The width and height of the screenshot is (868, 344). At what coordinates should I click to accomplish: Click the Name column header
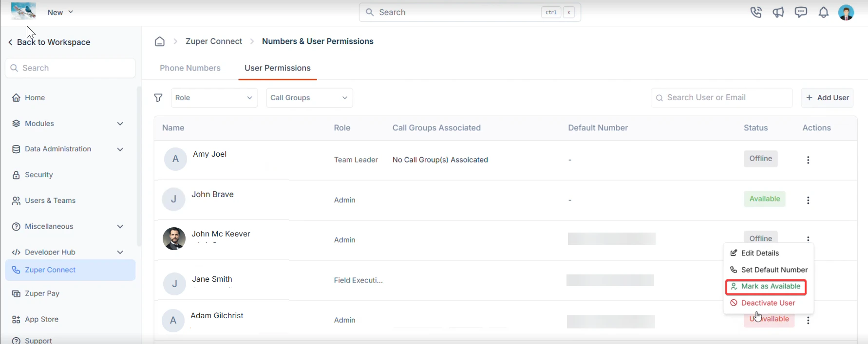tap(173, 128)
